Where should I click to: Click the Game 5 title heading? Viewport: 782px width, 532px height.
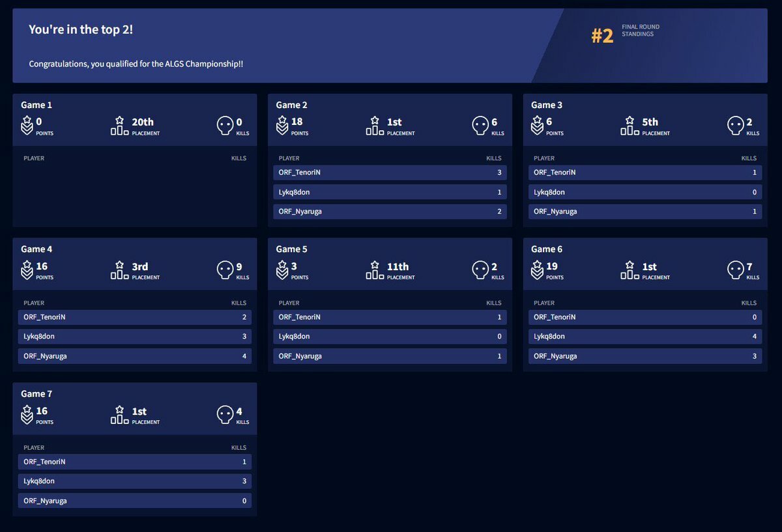(x=291, y=249)
